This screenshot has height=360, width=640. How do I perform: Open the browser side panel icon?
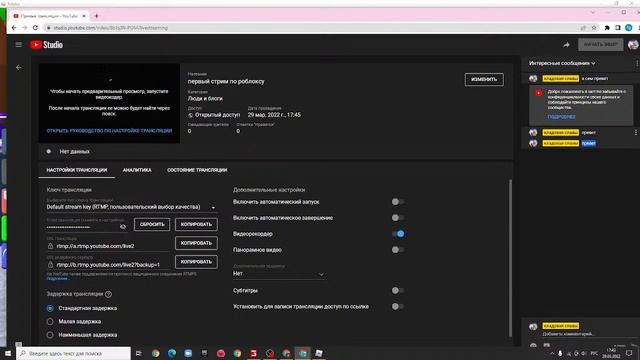coord(618,28)
